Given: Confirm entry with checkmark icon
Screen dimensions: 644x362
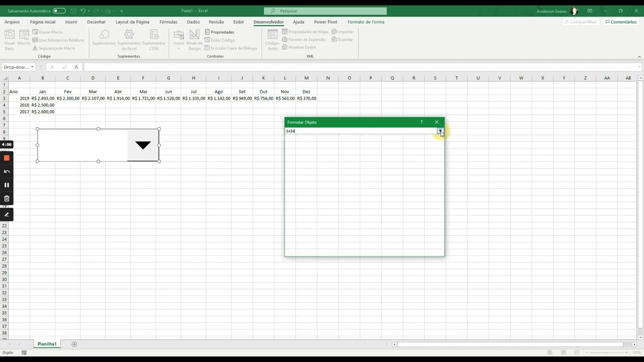Looking at the screenshot, I should [x=64, y=67].
